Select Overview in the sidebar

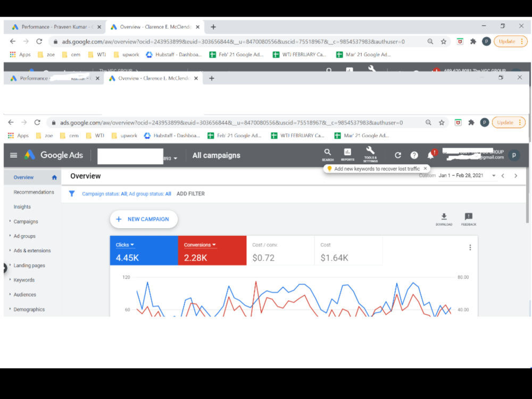[x=23, y=177]
